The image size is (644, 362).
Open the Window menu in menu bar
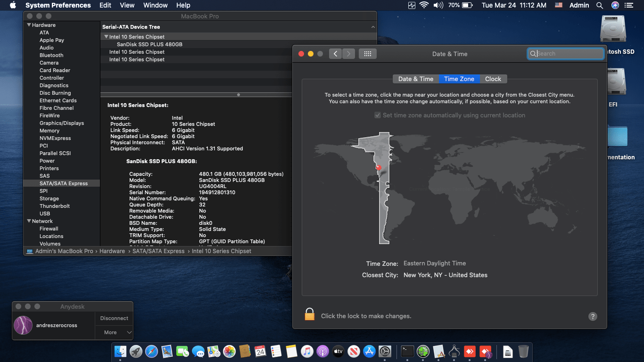[x=155, y=5]
